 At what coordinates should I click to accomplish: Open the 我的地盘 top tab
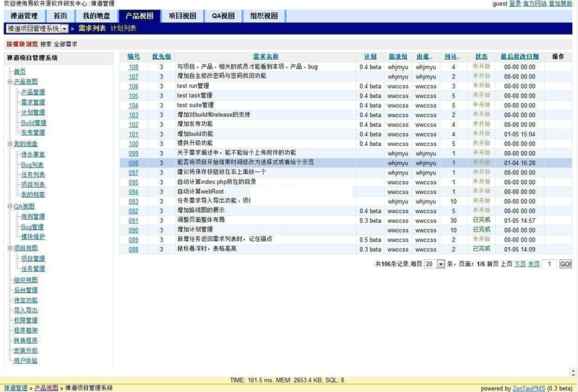95,15
